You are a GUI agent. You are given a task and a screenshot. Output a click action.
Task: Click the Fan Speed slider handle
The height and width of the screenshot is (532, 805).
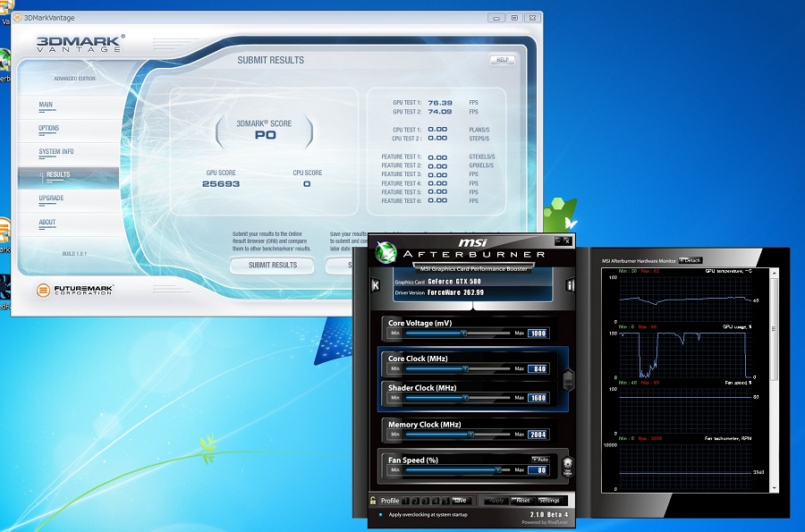click(498, 470)
